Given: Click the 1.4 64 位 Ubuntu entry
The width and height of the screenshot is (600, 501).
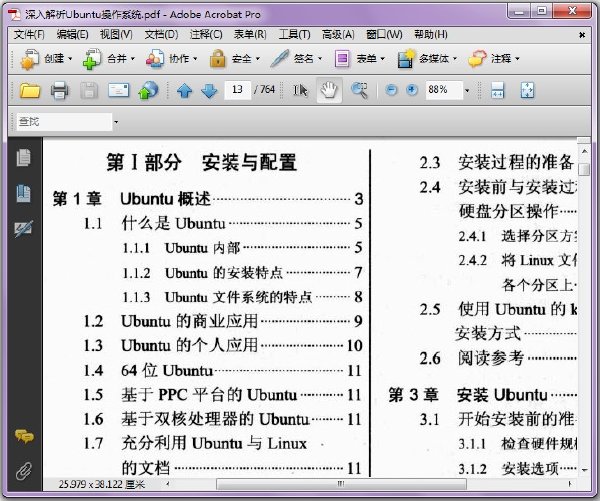Looking at the screenshot, I should 223,370.
